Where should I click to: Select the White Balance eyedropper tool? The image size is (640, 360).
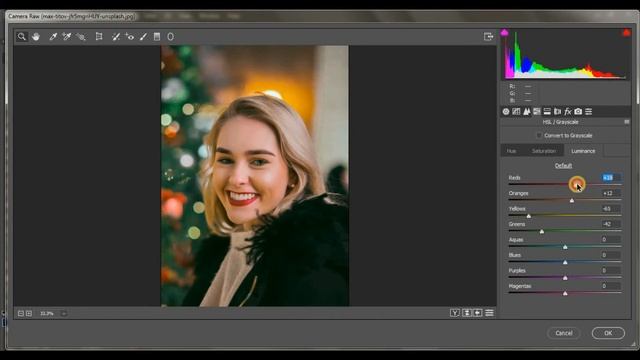[x=53, y=37]
